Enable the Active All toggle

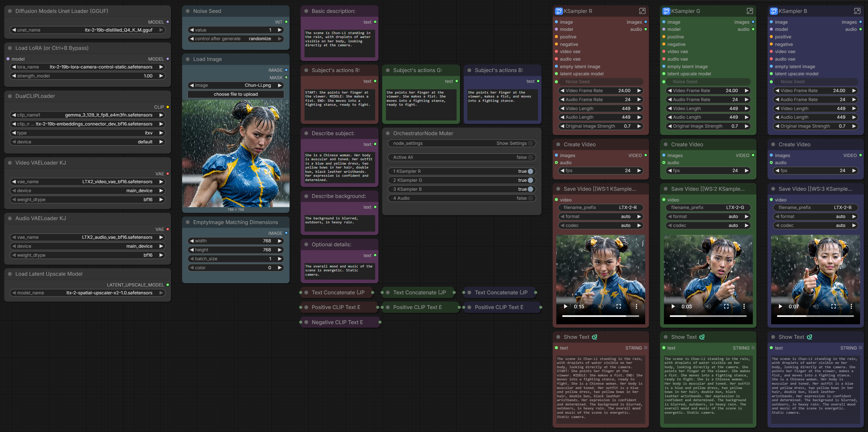tap(462, 157)
